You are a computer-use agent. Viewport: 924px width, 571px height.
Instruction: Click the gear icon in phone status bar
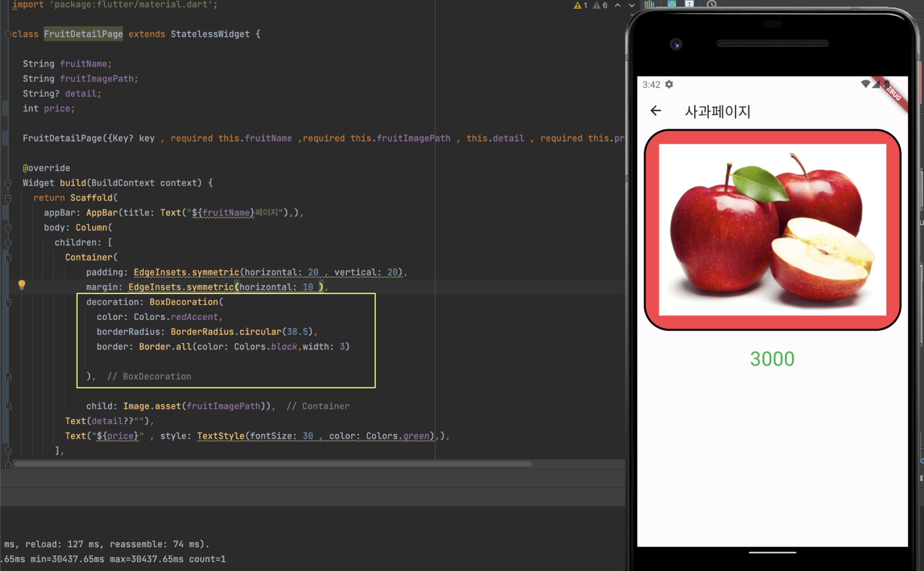pos(669,84)
